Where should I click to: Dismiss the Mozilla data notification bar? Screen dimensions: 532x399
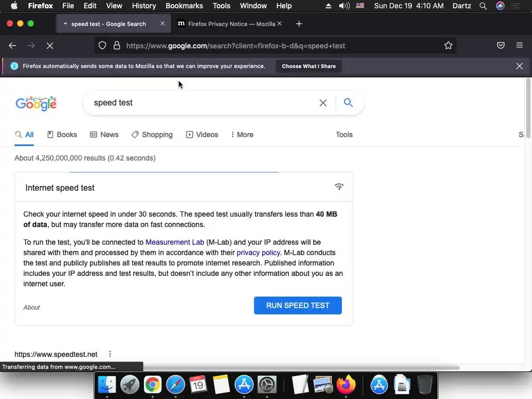click(520, 66)
